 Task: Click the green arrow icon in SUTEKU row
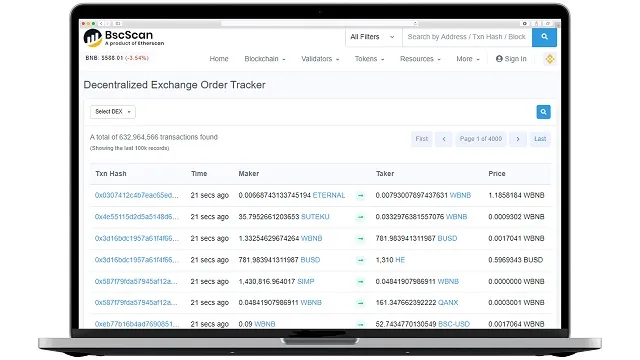[x=360, y=217]
